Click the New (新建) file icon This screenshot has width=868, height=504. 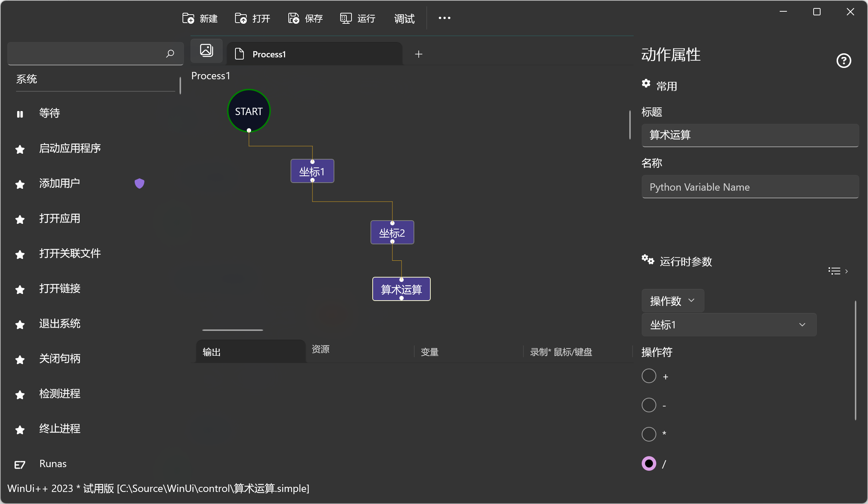click(x=188, y=18)
